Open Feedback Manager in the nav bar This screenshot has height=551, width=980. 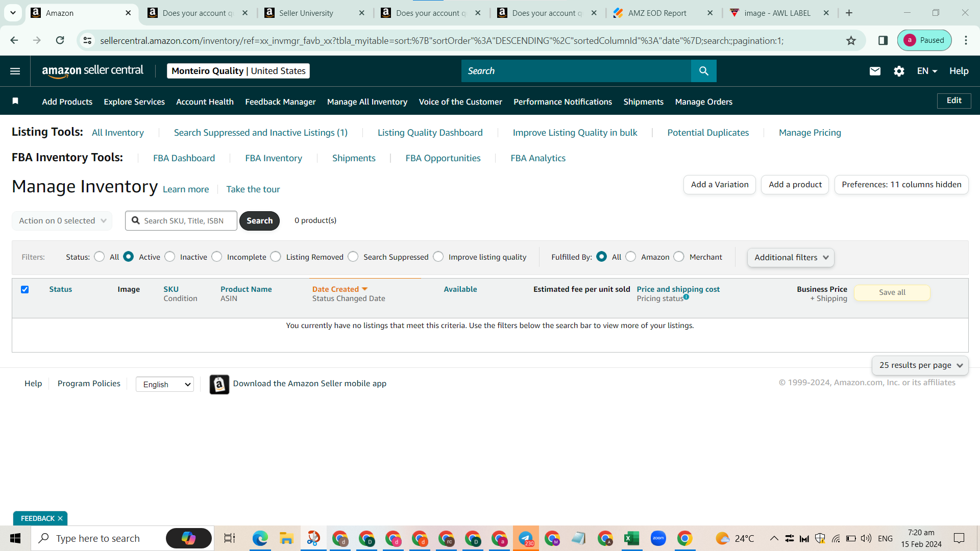[x=280, y=102]
